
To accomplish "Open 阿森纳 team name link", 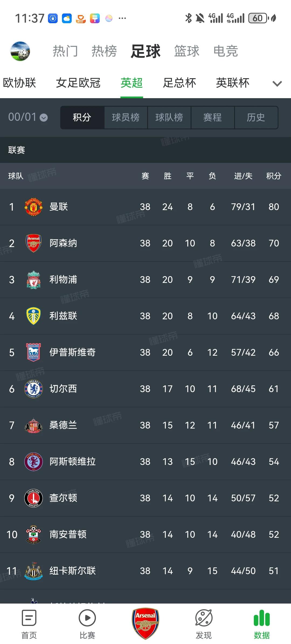I will (63, 243).
